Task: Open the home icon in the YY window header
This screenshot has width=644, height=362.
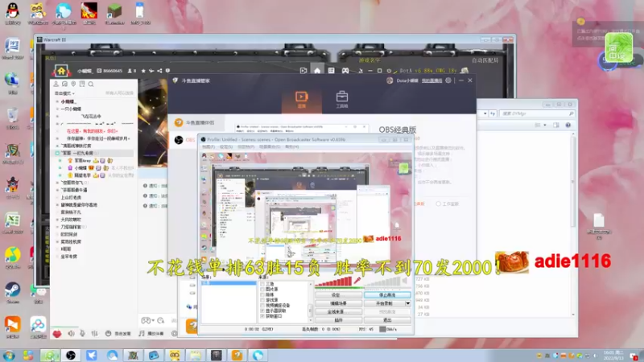Action: pos(61,71)
